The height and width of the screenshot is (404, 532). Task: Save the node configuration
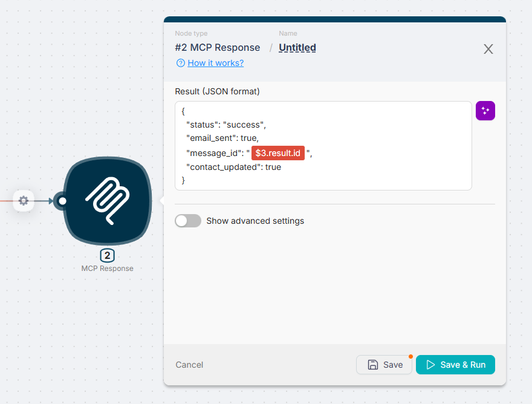pyautogui.click(x=384, y=365)
